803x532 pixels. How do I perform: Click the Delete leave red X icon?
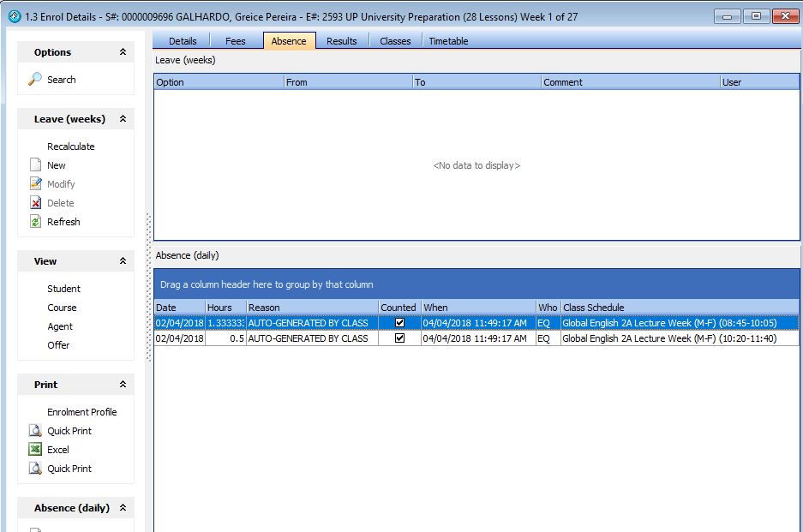click(x=35, y=203)
